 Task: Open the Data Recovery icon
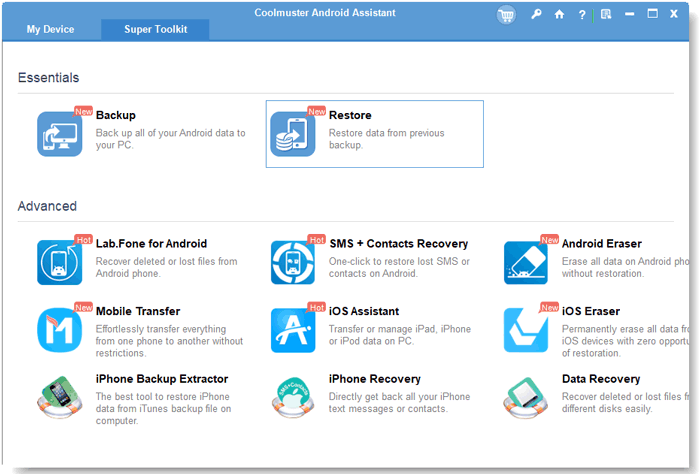526,397
